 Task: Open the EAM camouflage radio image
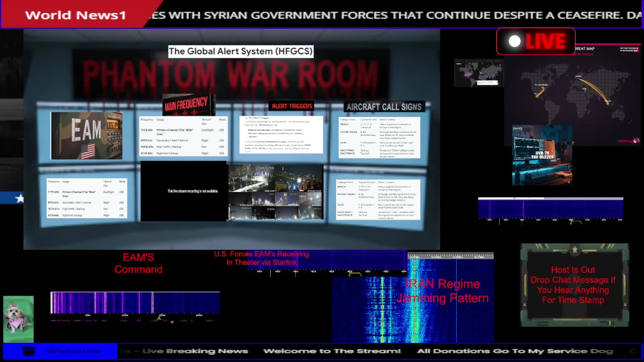[87, 136]
